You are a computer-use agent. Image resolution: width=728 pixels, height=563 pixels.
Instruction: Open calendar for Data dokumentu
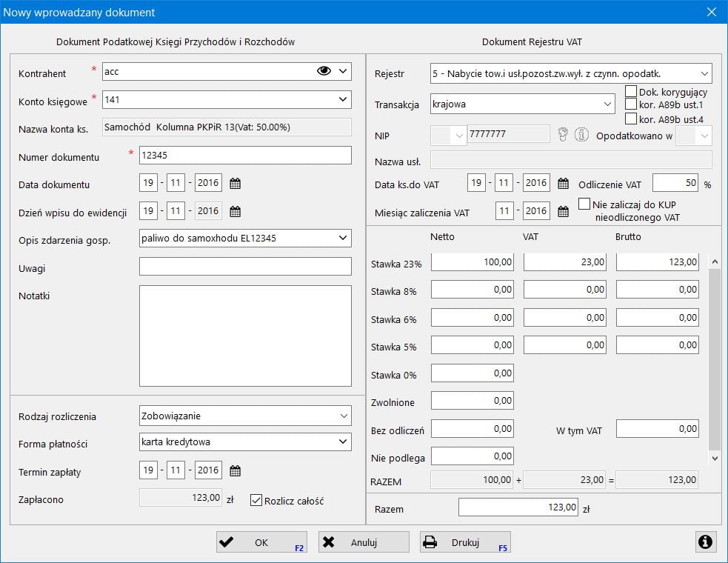tap(236, 184)
